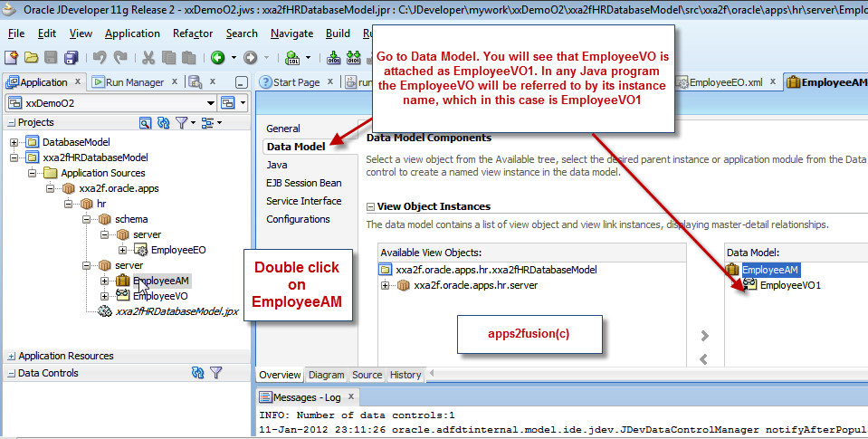The height and width of the screenshot is (439, 868).
Task: Open the Back button history dropdown arrow
Action: tap(233, 57)
